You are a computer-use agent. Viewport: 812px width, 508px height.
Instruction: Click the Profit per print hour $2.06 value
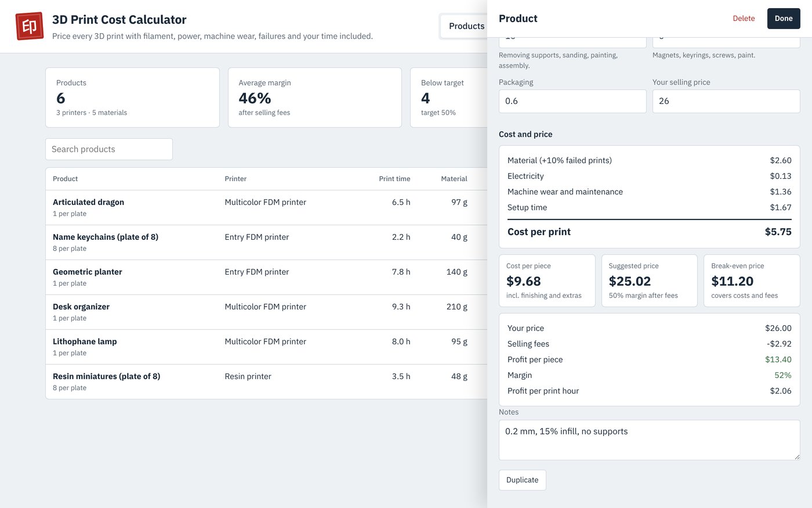click(781, 391)
